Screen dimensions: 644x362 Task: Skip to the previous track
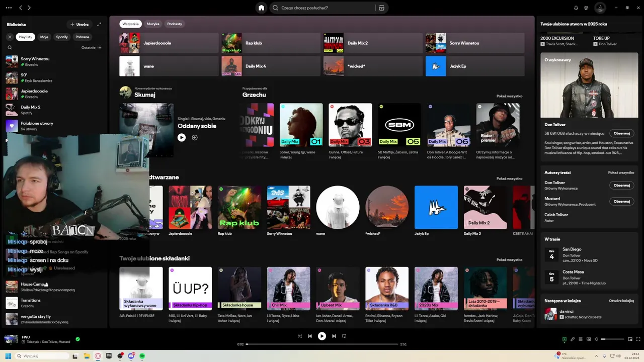tap(310, 336)
